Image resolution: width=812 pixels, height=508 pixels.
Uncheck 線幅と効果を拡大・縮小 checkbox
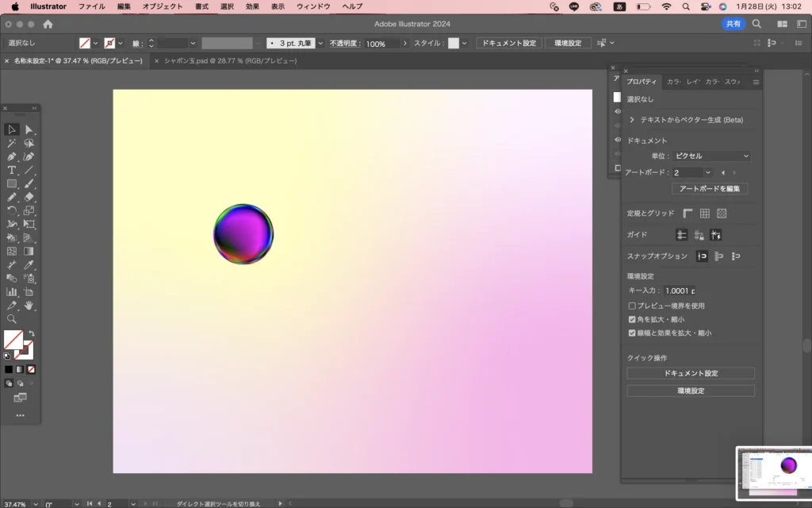(x=632, y=333)
